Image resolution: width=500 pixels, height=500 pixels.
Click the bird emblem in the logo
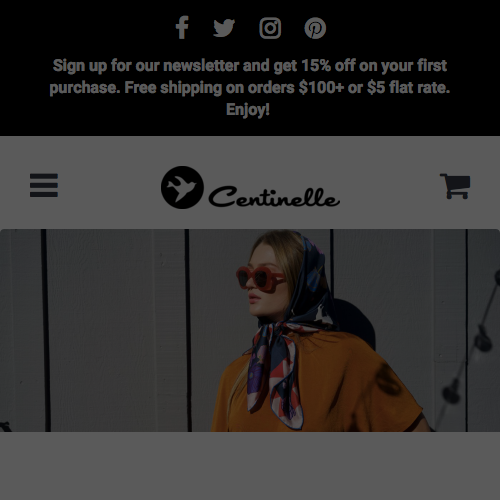click(x=182, y=187)
